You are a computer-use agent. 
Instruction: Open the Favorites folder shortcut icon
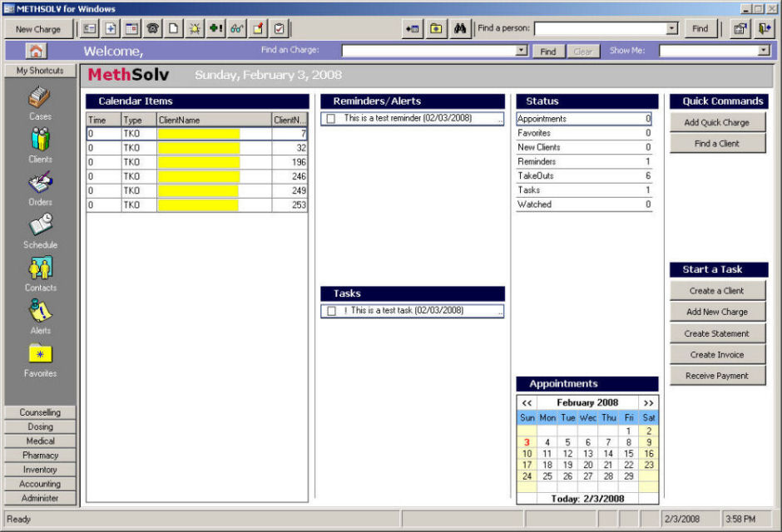coord(40,353)
